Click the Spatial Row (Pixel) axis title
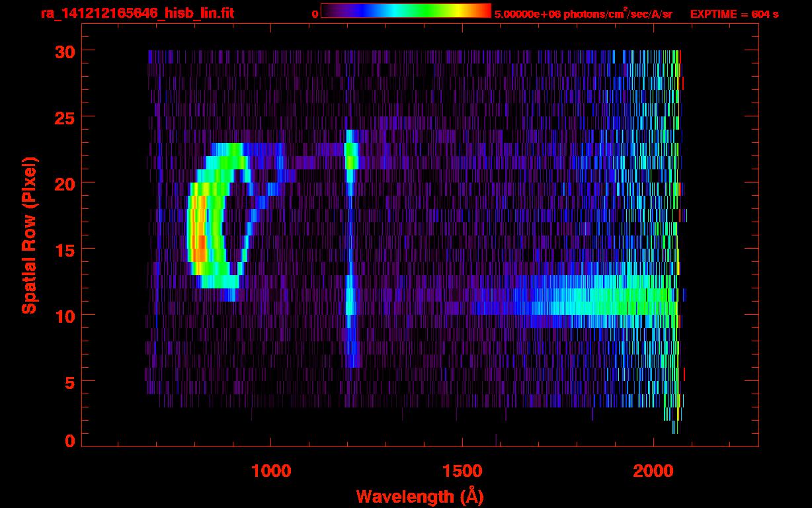Screen dimensions: 812x508 [29, 235]
